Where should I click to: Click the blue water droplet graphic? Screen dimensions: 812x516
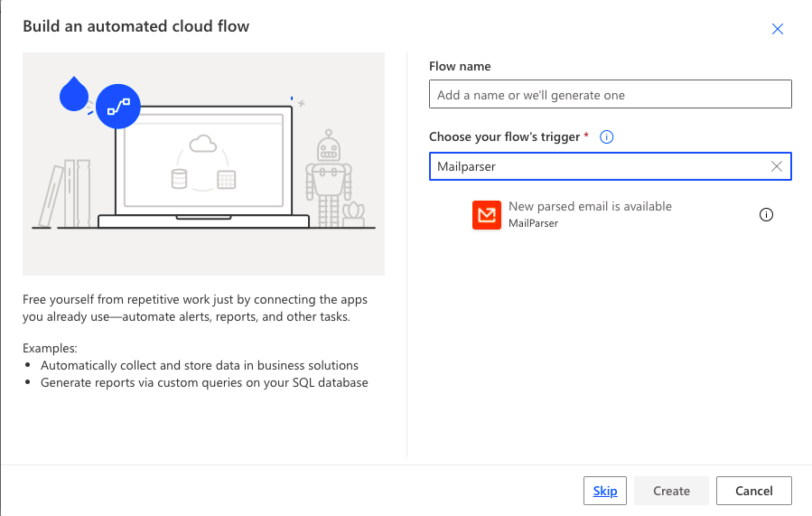click(74, 94)
